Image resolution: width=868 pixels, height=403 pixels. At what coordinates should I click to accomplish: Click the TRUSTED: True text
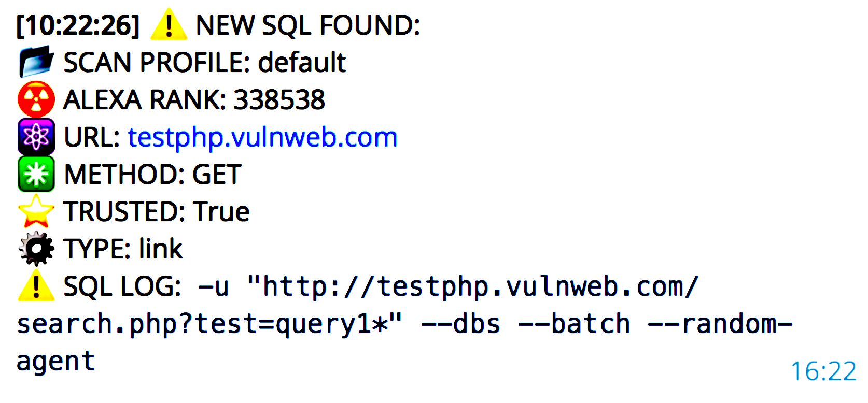point(156,212)
